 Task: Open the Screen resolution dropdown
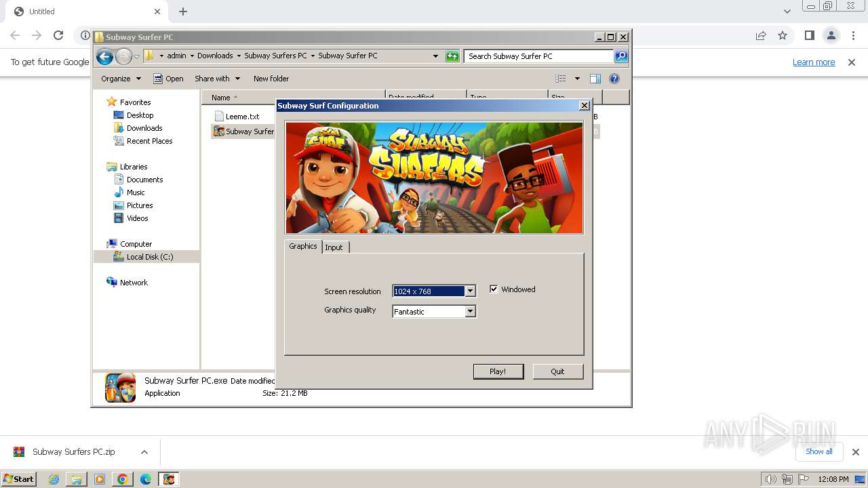tap(470, 291)
